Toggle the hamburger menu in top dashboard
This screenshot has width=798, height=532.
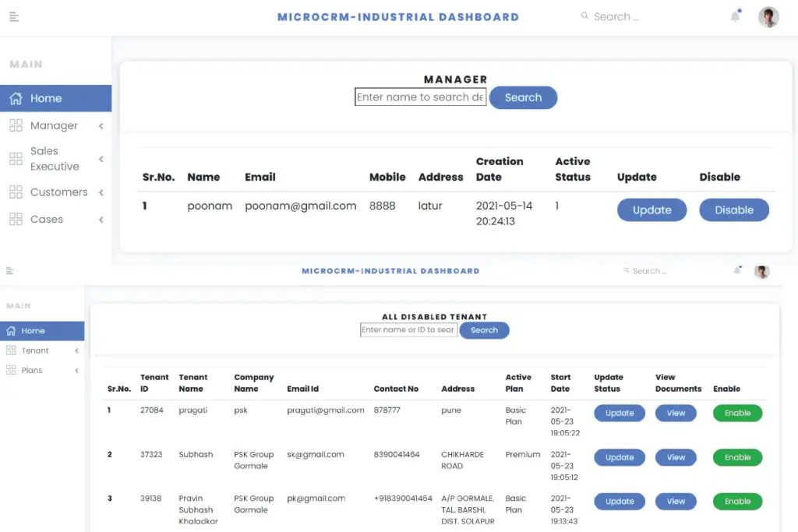[14, 17]
